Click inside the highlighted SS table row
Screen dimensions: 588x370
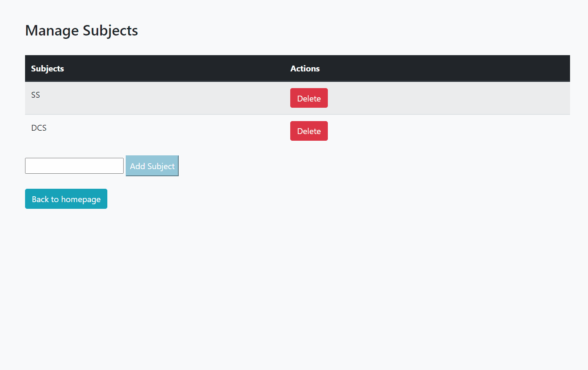coord(167,98)
